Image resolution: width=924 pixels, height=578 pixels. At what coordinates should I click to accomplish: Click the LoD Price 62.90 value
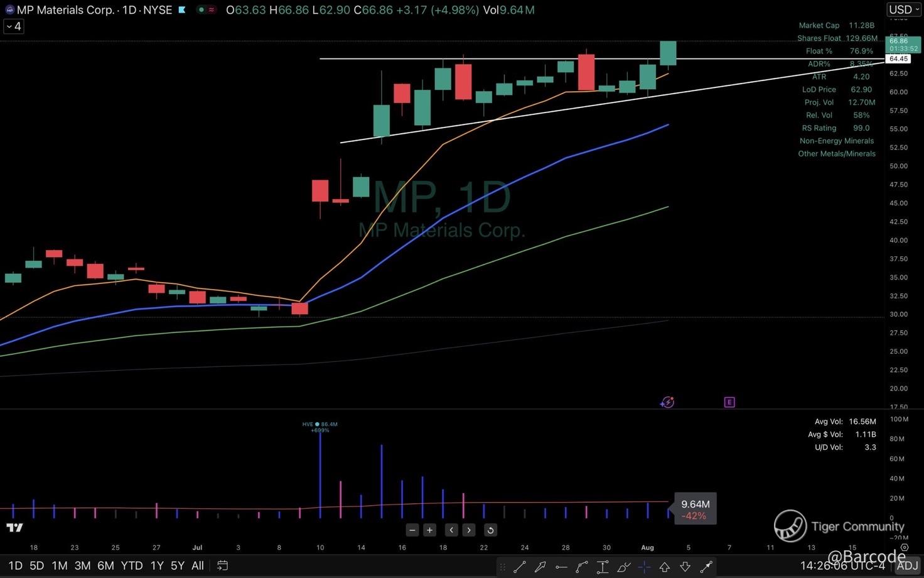861,89
